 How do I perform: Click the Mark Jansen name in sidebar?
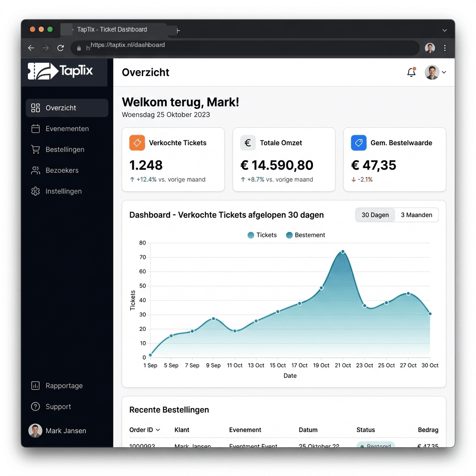tap(66, 431)
